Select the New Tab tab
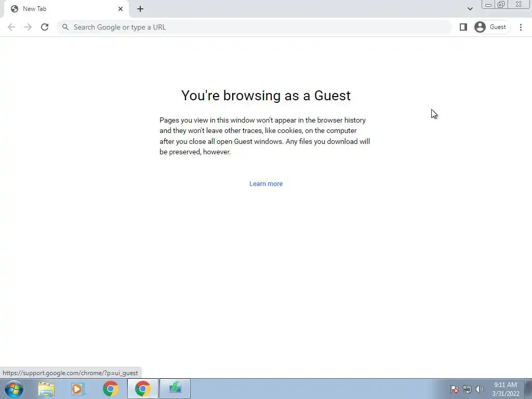The height and width of the screenshot is (399, 532). [66, 9]
